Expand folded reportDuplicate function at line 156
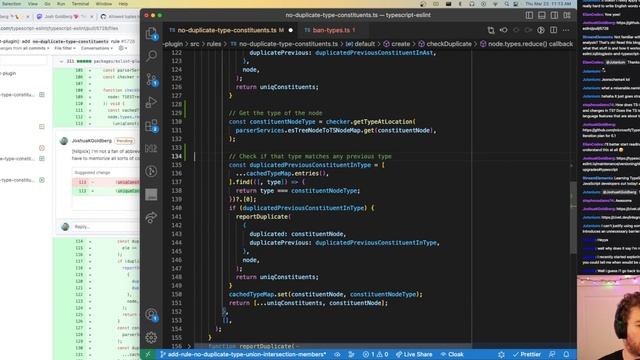640x360 pixels. tap(189, 346)
